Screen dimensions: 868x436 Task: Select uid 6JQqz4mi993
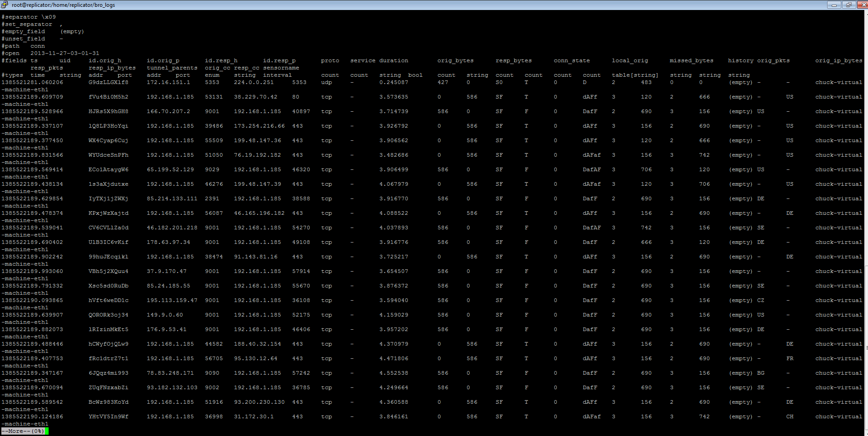(109, 373)
